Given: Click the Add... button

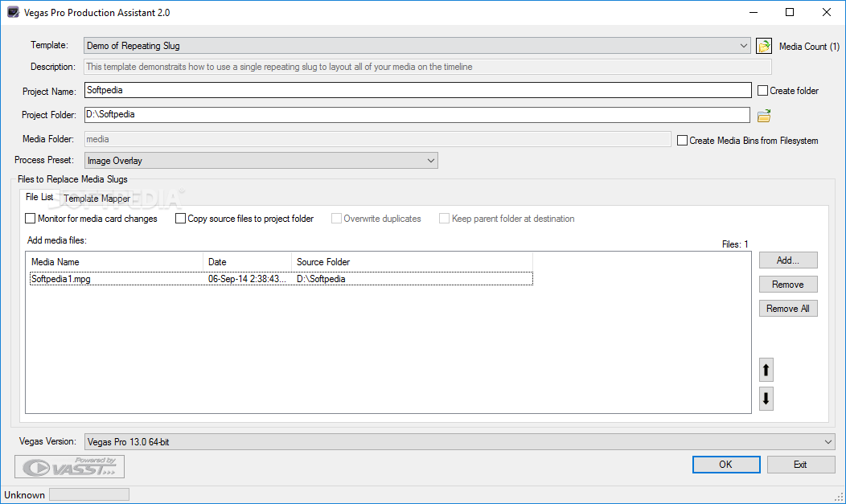Looking at the screenshot, I should (788, 260).
